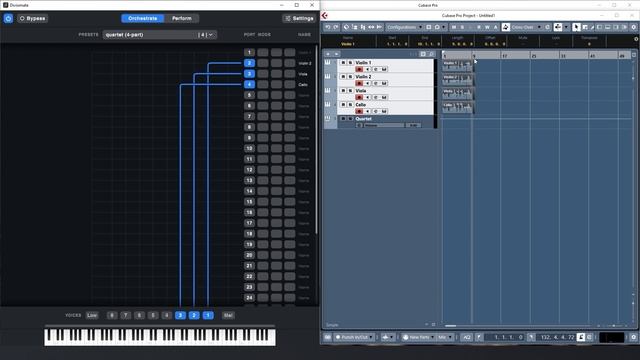Image resolution: width=640 pixels, height=360 pixels.
Task: Record-enable the Viola track
Action: point(359,97)
